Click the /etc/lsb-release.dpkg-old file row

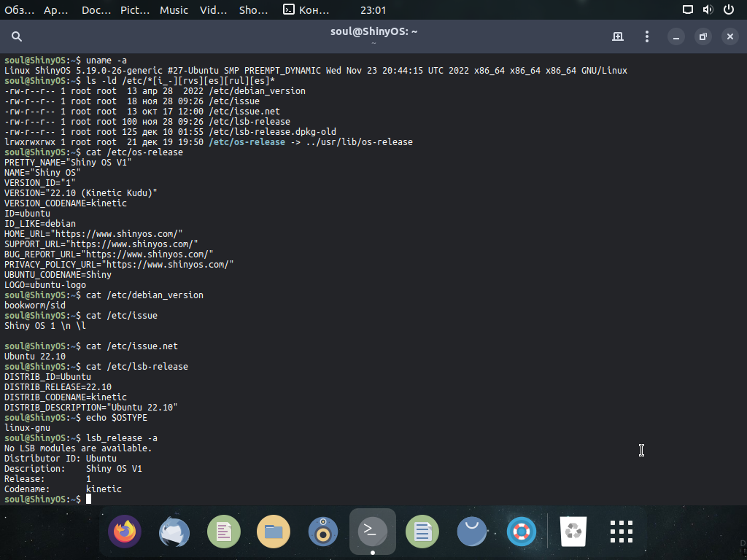170,132
